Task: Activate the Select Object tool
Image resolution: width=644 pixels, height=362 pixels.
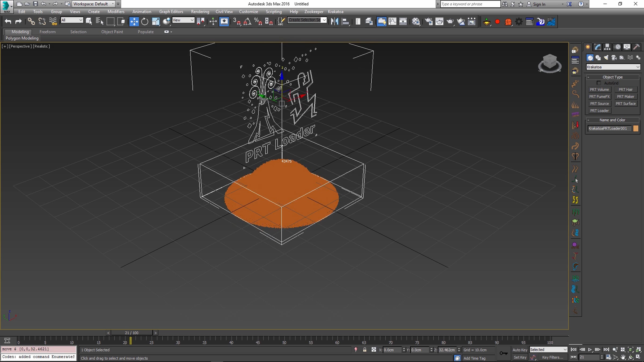Action: 89,21
